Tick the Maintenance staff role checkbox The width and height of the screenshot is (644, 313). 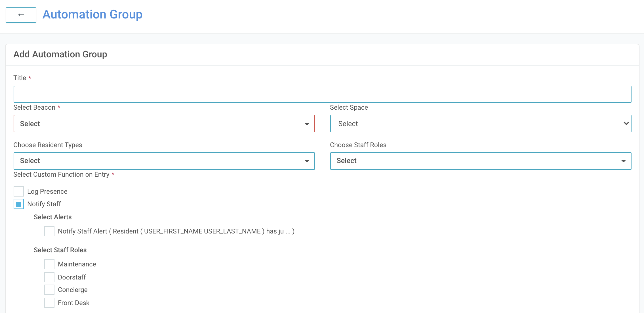pyautogui.click(x=49, y=264)
